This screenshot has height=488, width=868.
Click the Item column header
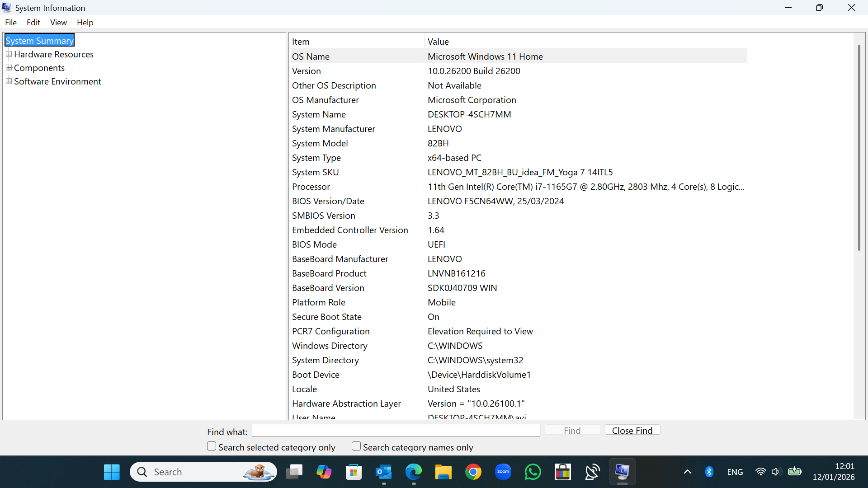coord(357,42)
